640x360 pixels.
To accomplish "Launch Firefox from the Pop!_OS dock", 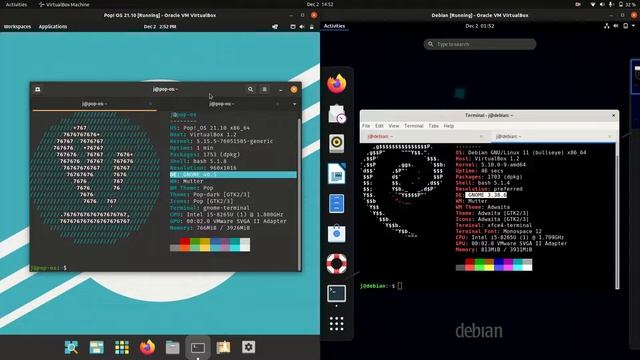I will (147, 347).
